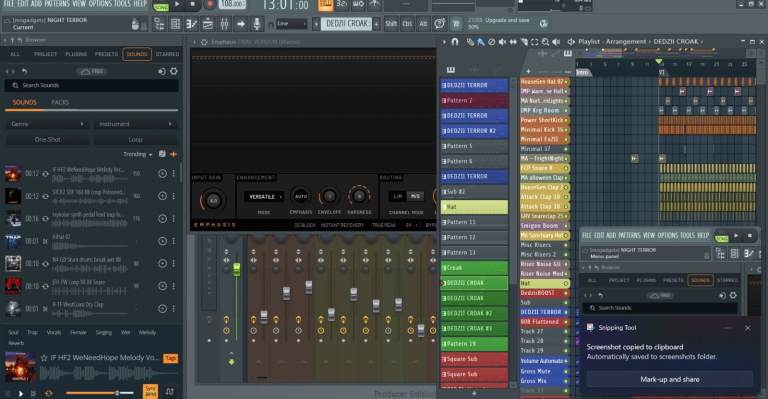768x399 pixels.
Task: Click the Search Sounds field
Action: click(92, 86)
